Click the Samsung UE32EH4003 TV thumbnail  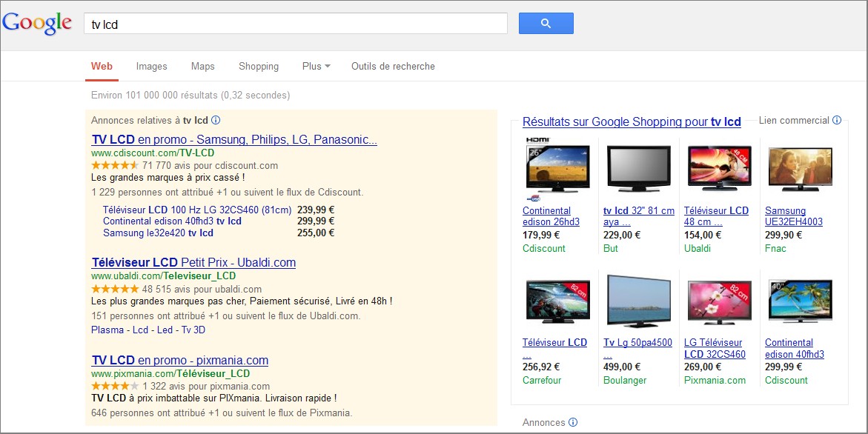[x=801, y=169]
